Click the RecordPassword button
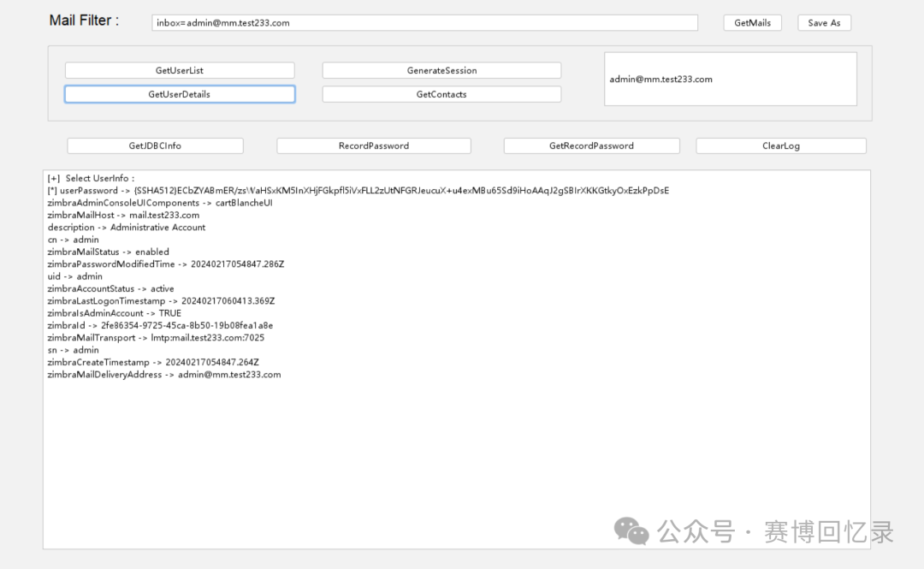The width and height of the screenshot is (924, 569). pos(374,145)
